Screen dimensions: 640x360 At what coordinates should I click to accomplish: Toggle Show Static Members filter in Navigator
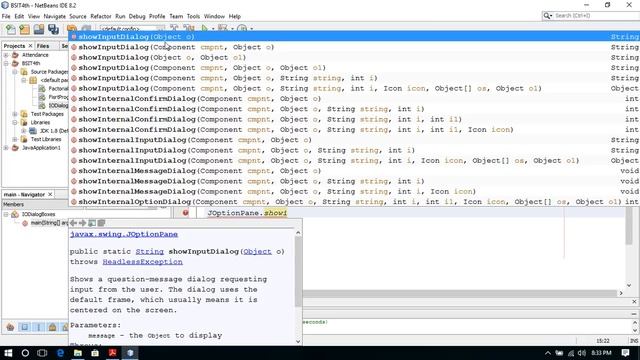(39, 327)
